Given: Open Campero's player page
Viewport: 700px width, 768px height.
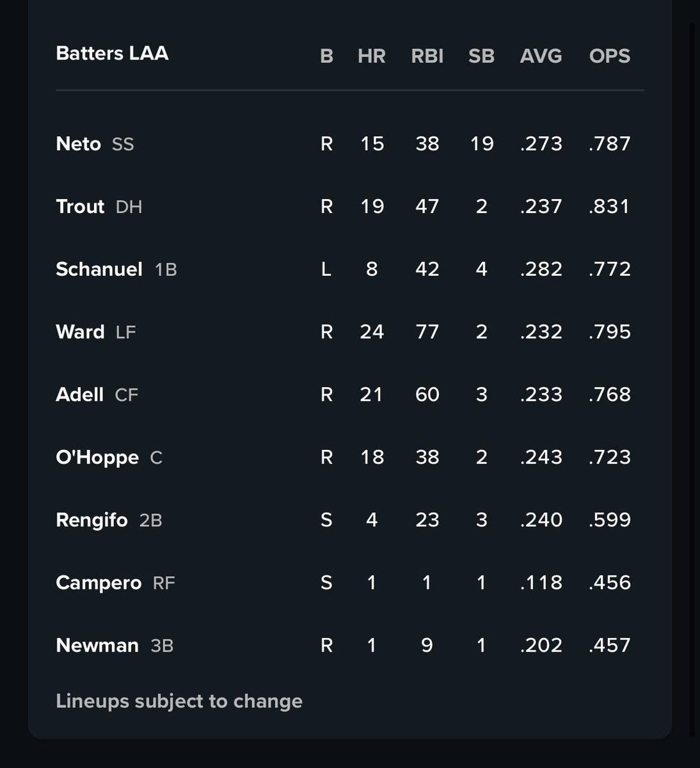Looking at the screenshot, I should point(99,582).
